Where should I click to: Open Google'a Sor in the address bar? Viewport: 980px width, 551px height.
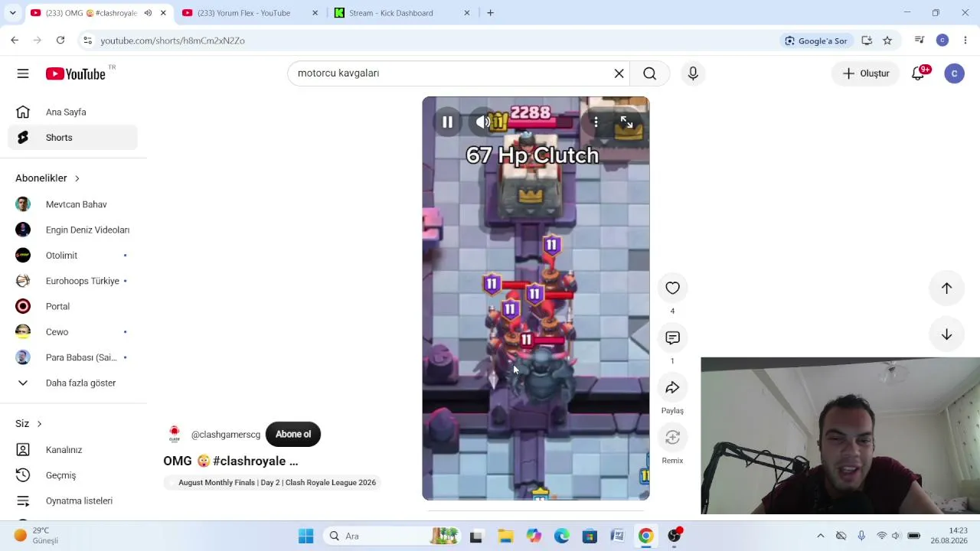click(x=816, y=41)
